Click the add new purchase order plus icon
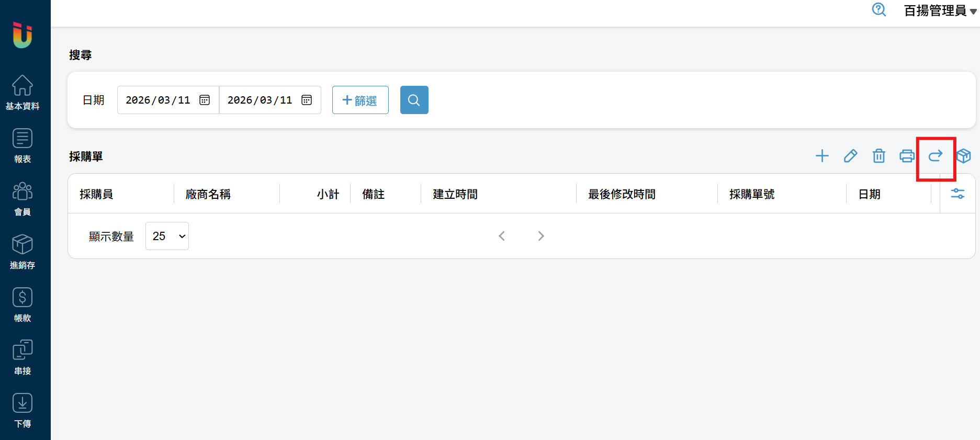980x440 pixels. (822, 156)
